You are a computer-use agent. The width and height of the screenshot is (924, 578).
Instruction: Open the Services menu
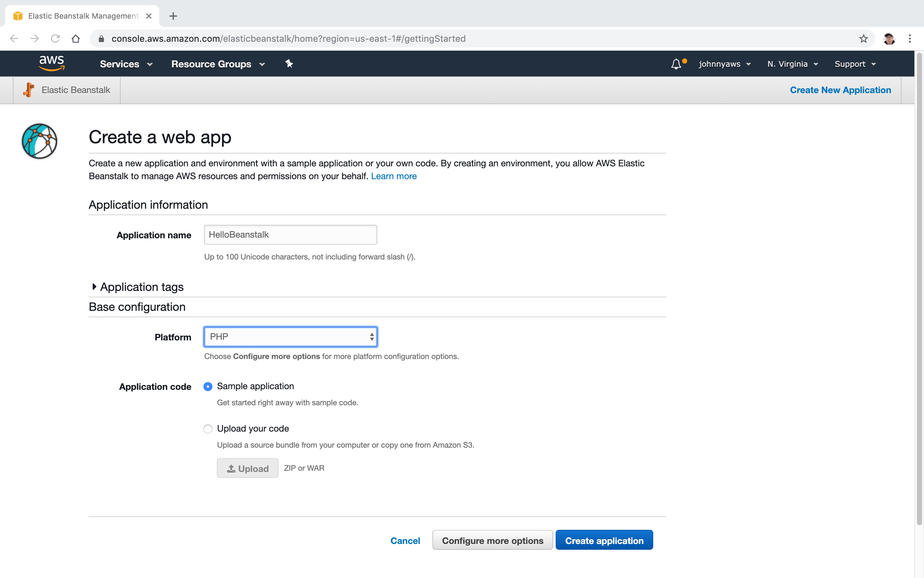[x=126, y=64]
